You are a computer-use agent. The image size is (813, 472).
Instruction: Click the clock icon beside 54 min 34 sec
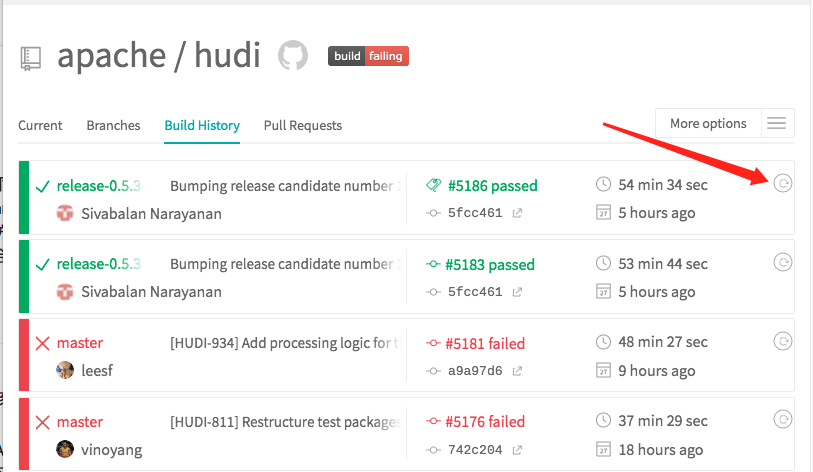coord(603,184)
